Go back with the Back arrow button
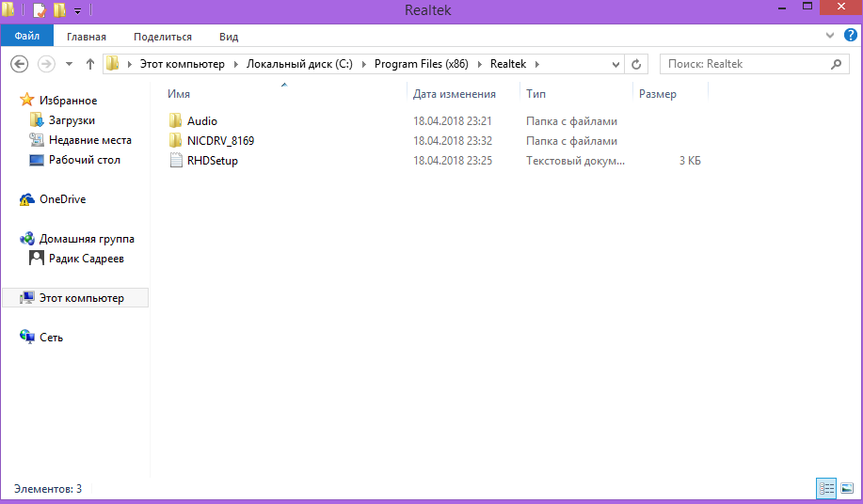This screenshot has width=863, height=504. click(19, 64)
